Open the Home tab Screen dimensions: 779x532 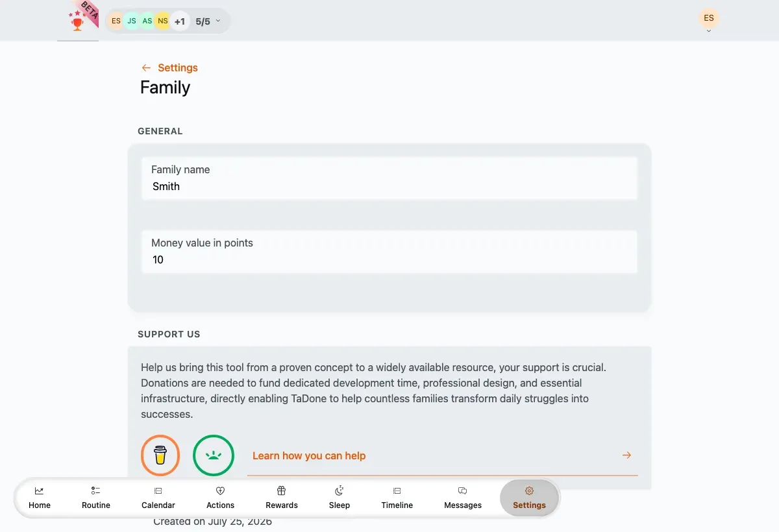click(40, 498)
